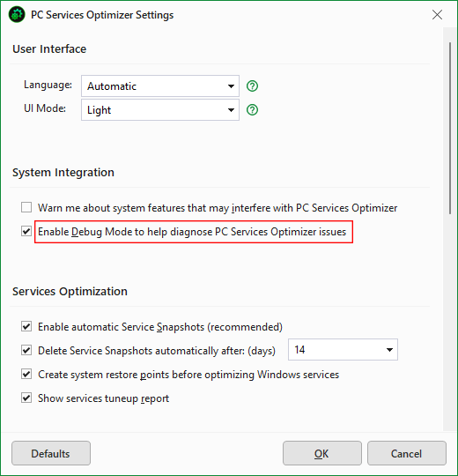Click the UI Mode: label
The image size is (458, 476).
tap(45, 108)
